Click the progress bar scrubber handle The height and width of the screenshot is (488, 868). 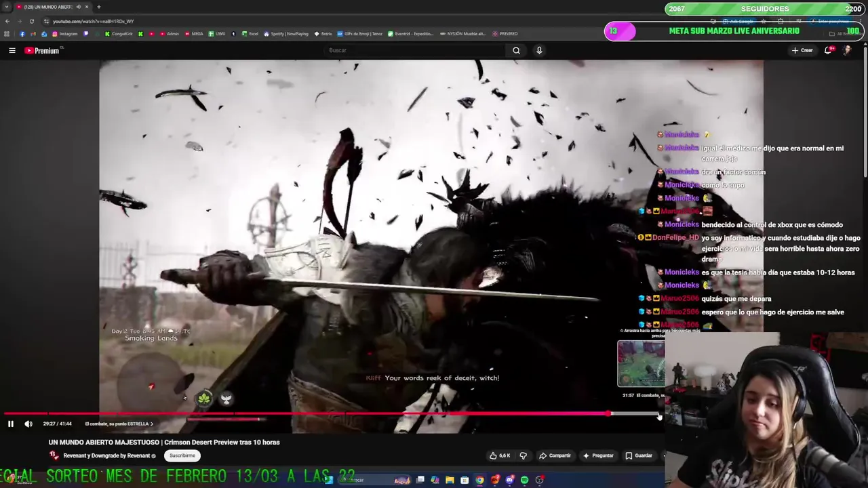609,413
